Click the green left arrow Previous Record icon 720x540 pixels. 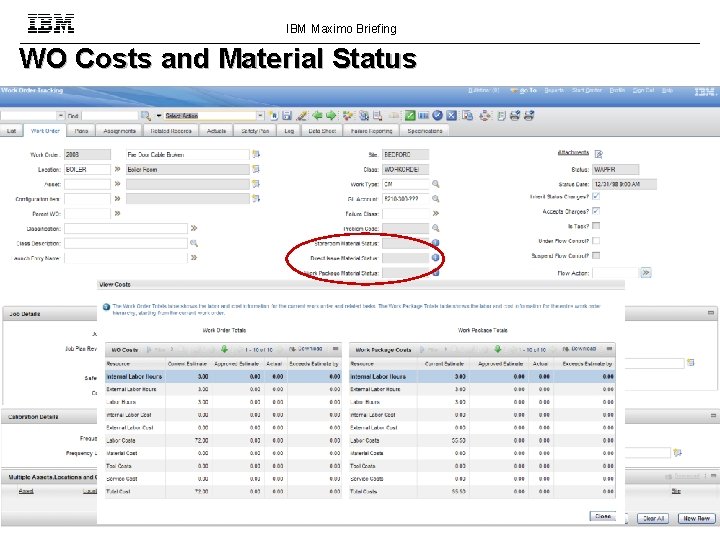coord(317,116)
